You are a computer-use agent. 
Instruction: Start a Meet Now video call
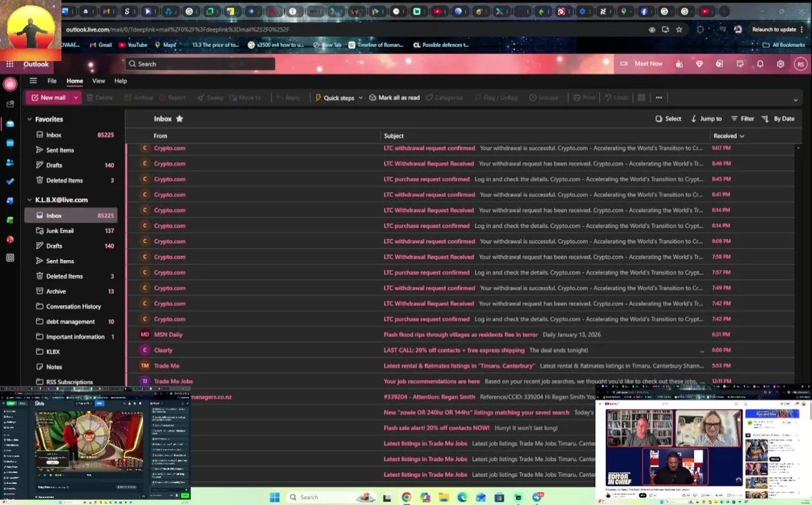click(x=641, y=64)
